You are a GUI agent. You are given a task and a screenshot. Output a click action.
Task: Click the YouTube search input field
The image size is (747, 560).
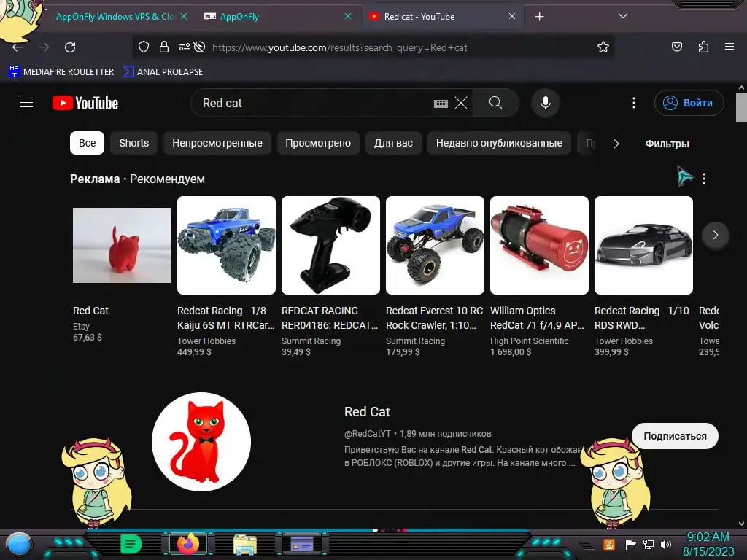pyautogui.click(x=314, y=103)
